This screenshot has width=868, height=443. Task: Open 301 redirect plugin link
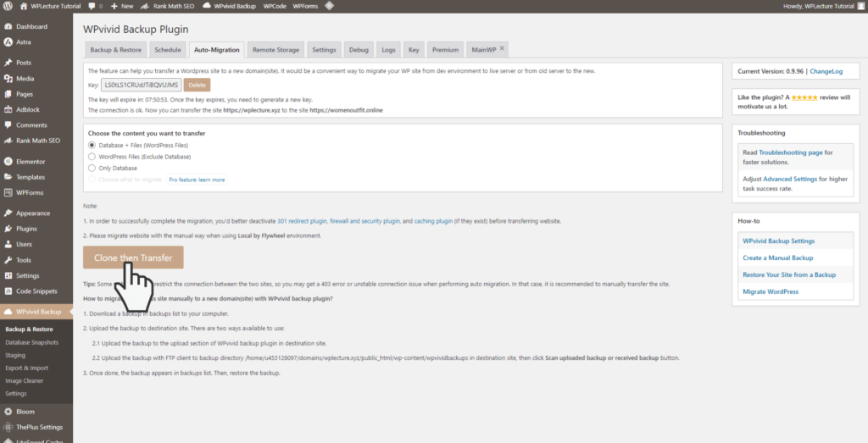coord(302,221)
